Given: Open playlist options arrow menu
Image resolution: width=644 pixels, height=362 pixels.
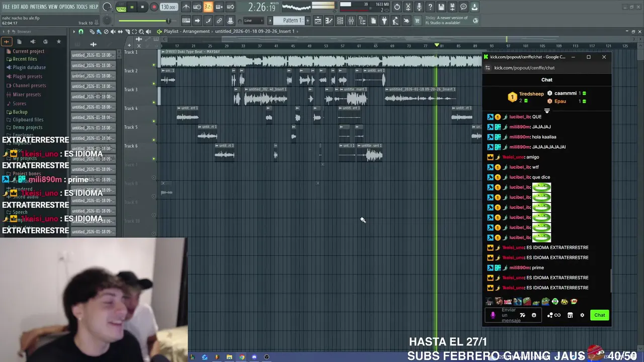Looking at the screenshot, I should pyautogui.click(x=74, y=32).
